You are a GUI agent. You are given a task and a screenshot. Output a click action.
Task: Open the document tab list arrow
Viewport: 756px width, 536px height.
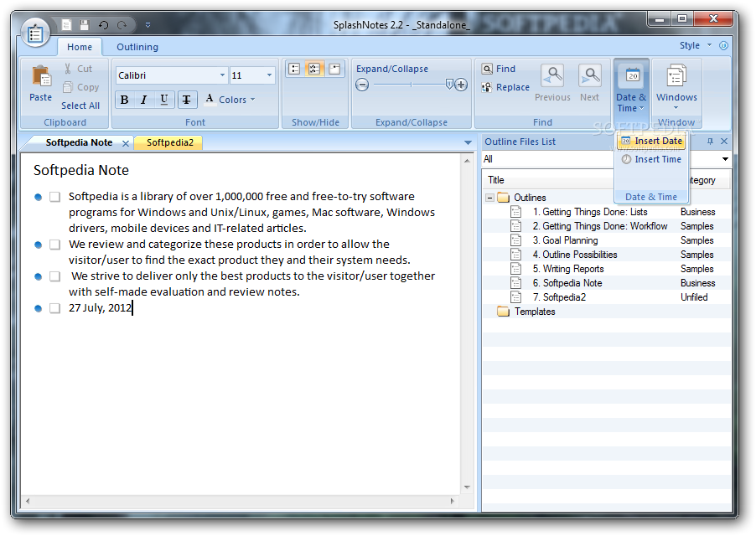pyautogui.click(x=468, y=142)
